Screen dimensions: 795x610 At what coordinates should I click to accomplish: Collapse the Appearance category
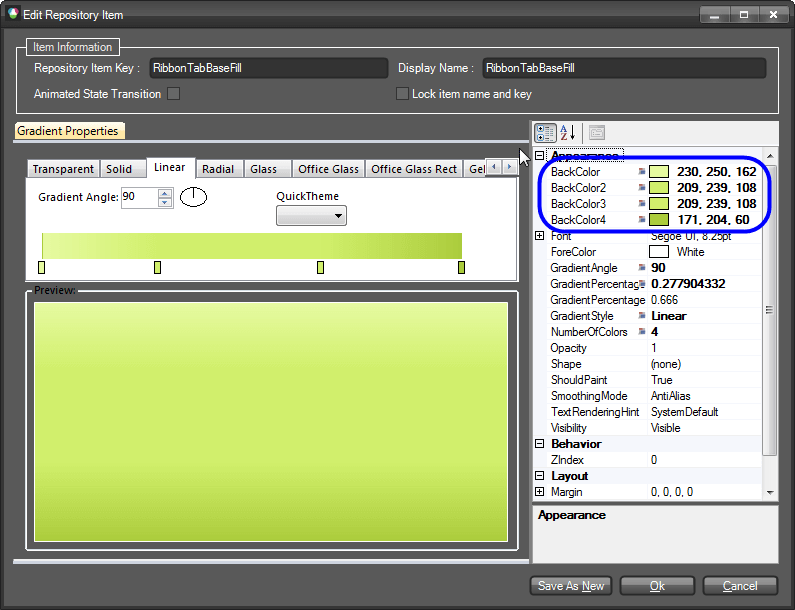539,156
